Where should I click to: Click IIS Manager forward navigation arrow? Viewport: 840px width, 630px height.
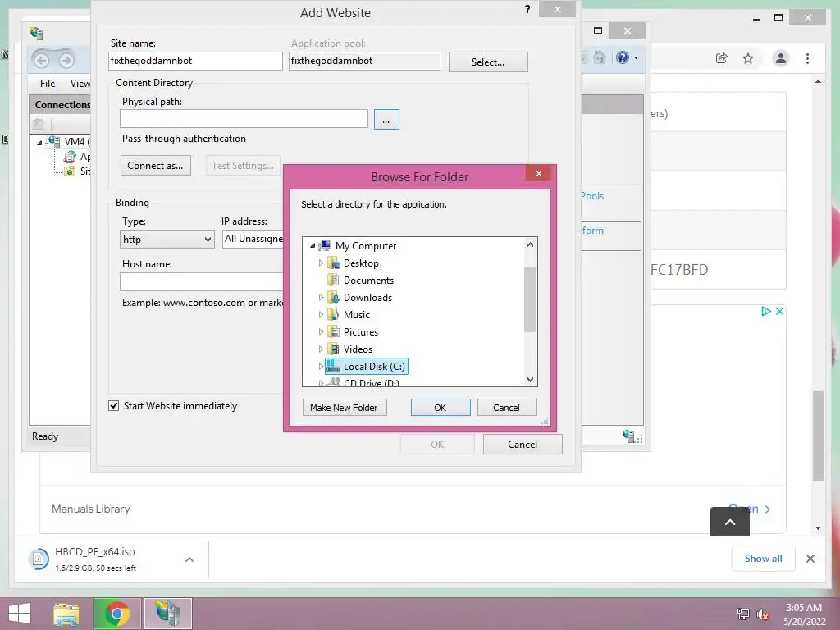(67, 60)
